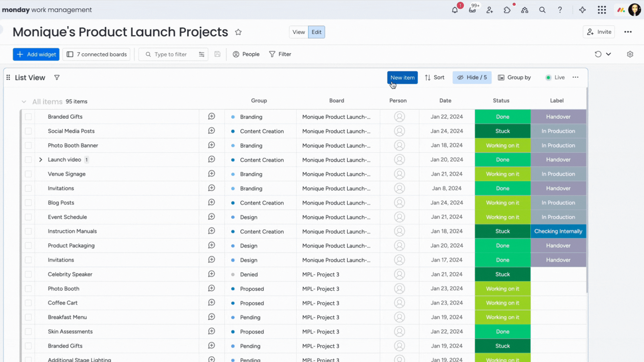
Task: Click the List View widget filter funnel
Action: pos(57,77)
